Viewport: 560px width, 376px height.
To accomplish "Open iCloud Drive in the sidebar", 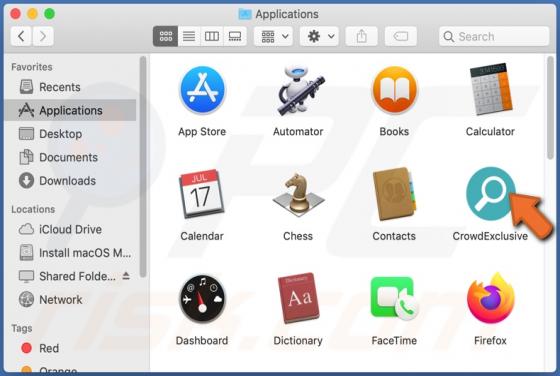I will (70, 229).
